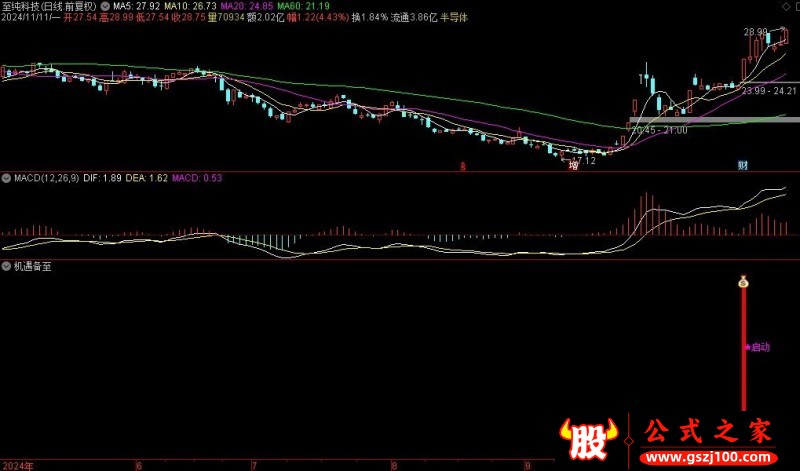The image size is (800, 471).
Task: Click the high price 高28.99 value
Action: pyautogui.click(x=116, y=18)
